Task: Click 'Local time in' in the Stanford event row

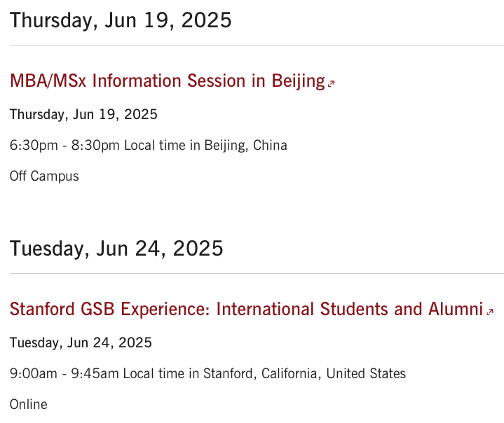Action: 161,373
